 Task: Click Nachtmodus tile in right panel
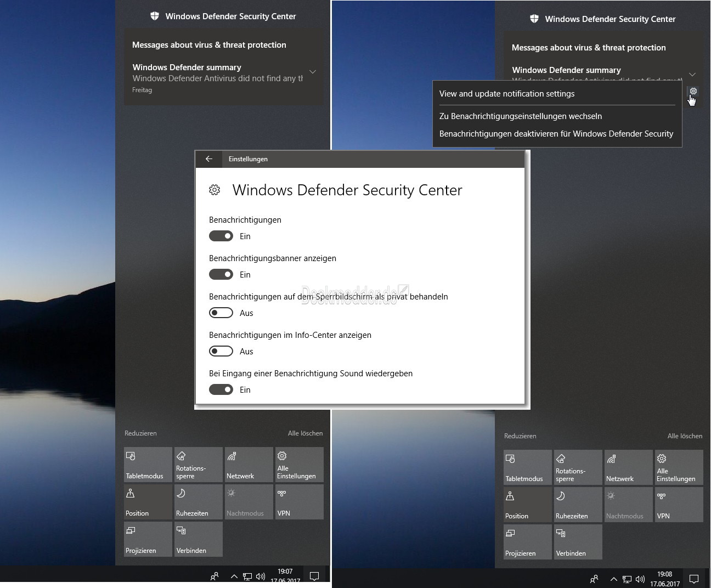pyautogui.click(x=629, y=505)
